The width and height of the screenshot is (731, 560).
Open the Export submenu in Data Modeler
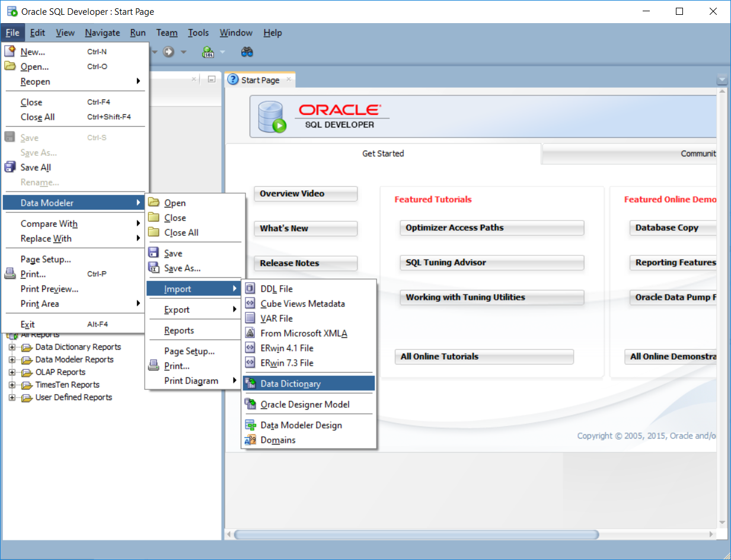[194, 309]
